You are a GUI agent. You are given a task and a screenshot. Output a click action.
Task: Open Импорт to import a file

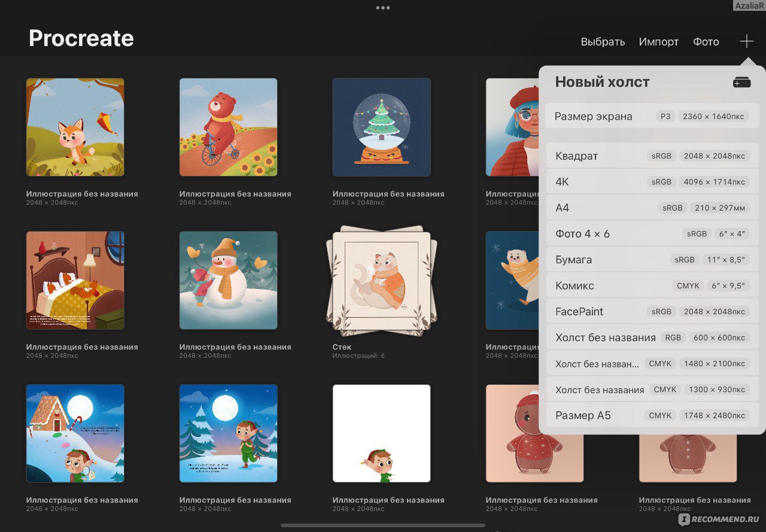[658, 42]
